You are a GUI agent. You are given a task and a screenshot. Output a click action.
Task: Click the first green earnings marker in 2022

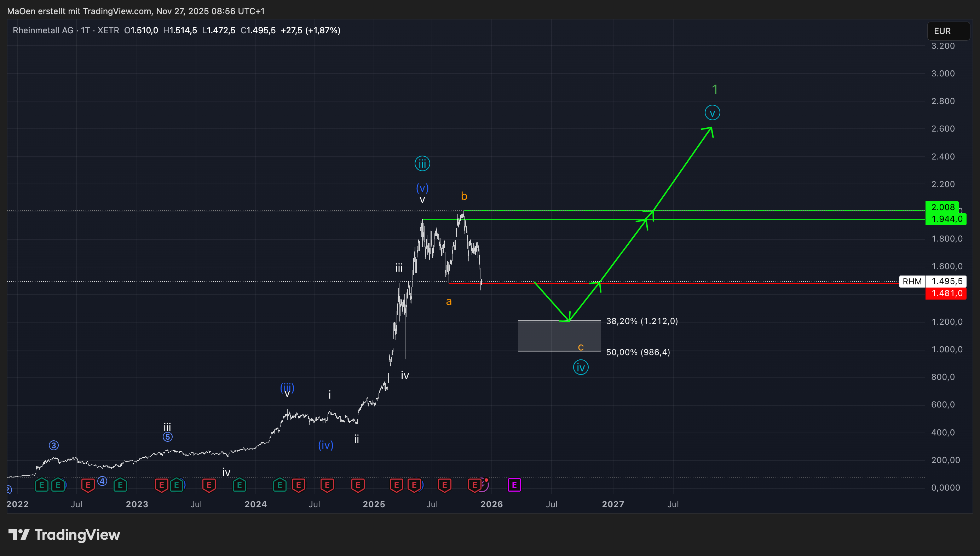[x=41, y=485]
